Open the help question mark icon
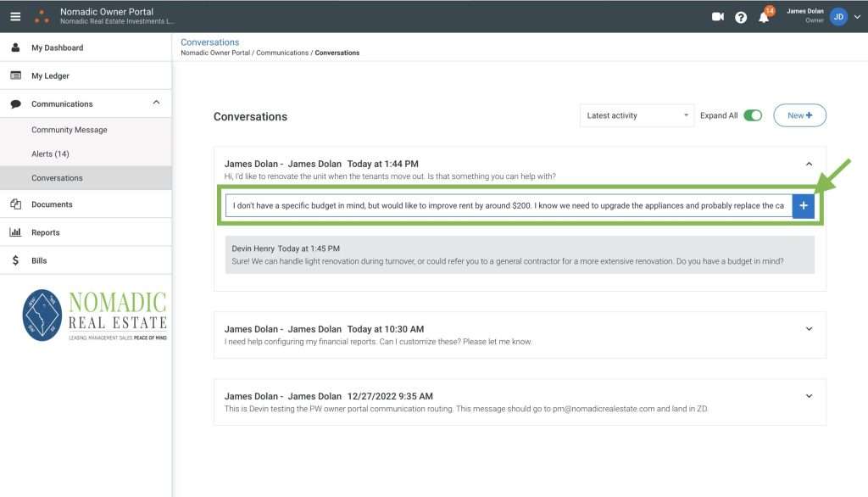Viewport: 868px width, 497px height. (741, 17)
